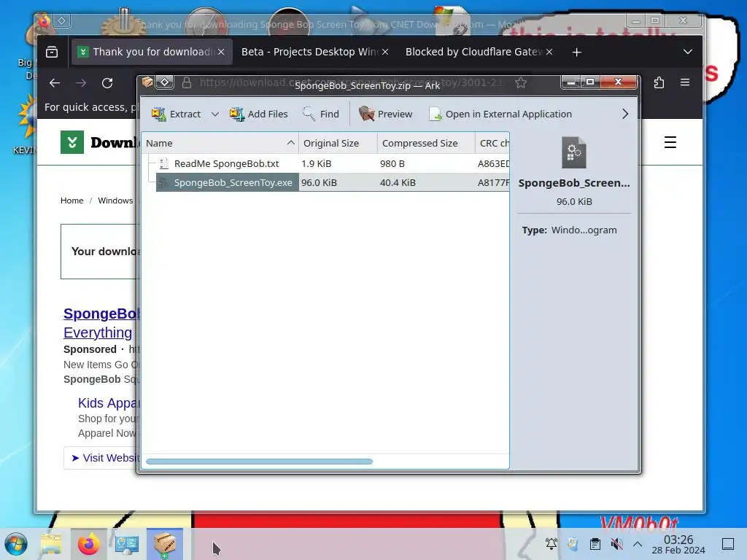The width and height of the screenshot is (747, 560).
Task: Click the clipboard tray icon
Action: point(595,544)
